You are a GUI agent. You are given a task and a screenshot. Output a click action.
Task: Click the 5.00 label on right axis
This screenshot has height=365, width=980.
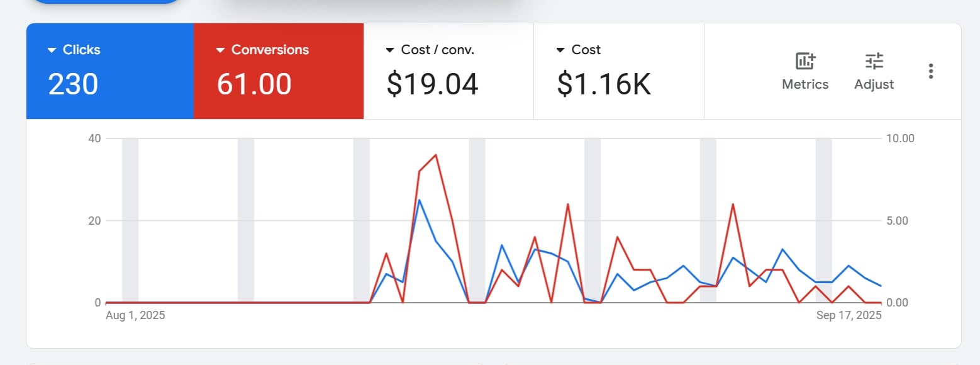[x=897, y=221]
